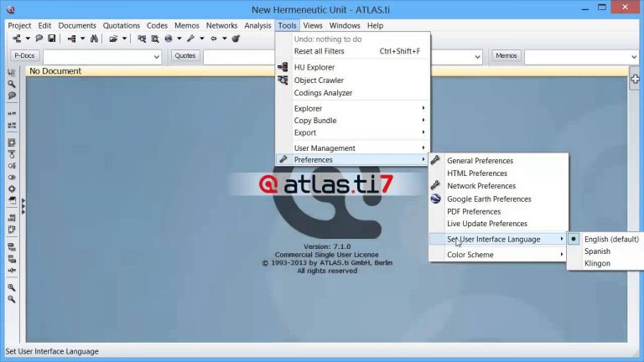Click the eye icon in left sidebar
Image resolution: width=644 pixels, height=362 pixels.
tap(12, 178)
